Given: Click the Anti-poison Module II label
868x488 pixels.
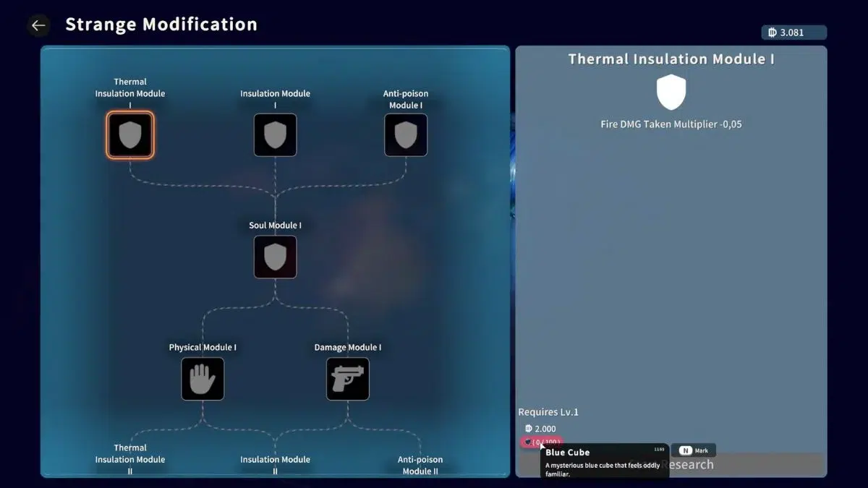Looking at the screenshot, I should (420, 465).
